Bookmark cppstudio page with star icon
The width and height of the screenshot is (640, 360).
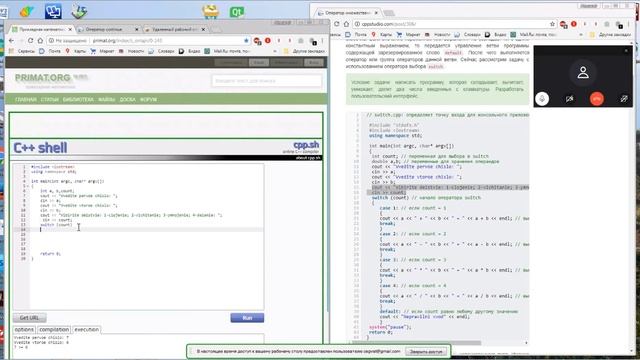point(552,24)
